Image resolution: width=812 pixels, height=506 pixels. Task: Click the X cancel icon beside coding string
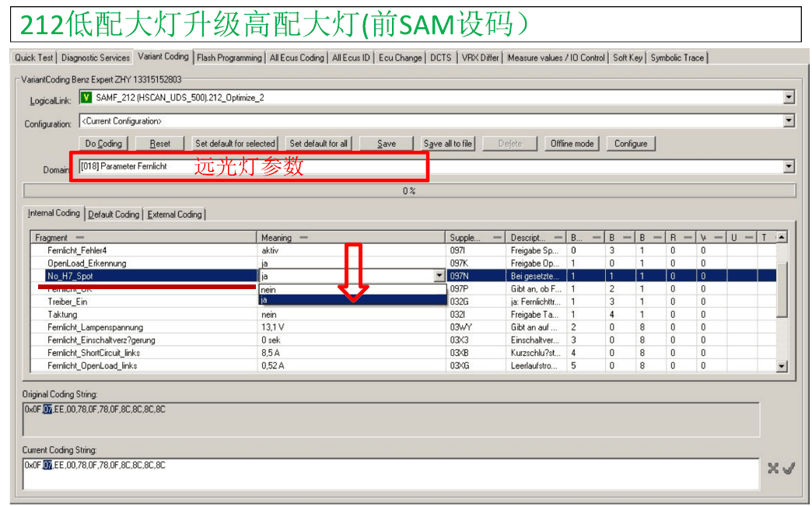point(773,469)
